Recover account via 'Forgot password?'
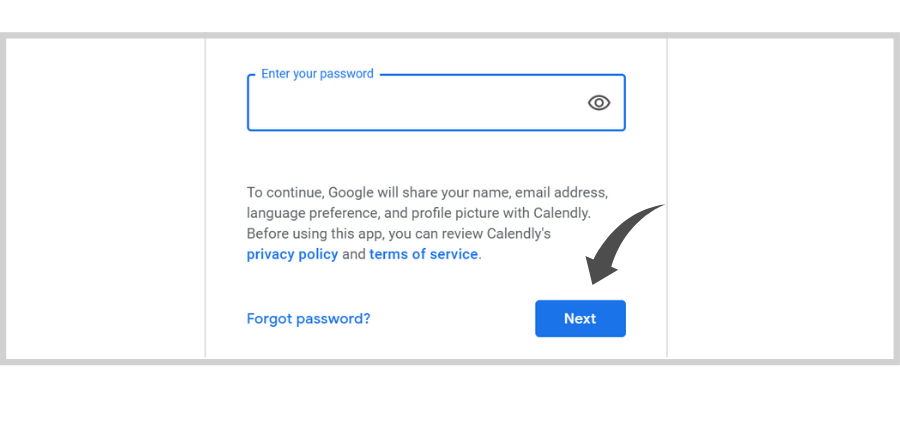Viewport: 900px width, 423px height. point(308,319)
